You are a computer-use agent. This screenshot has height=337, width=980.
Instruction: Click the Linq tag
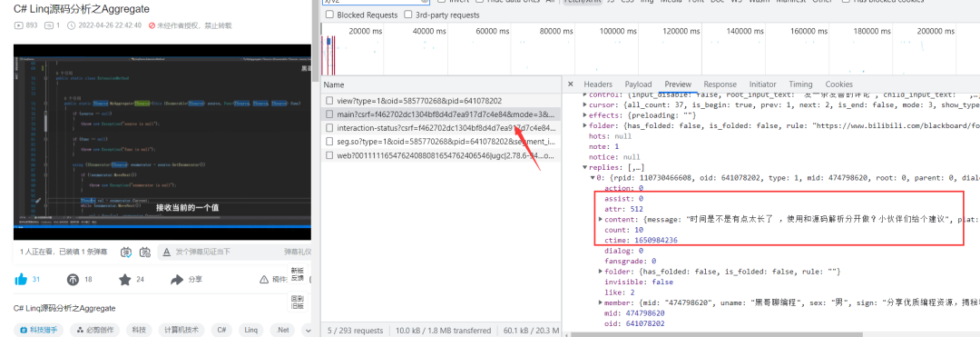pos(250,330)
